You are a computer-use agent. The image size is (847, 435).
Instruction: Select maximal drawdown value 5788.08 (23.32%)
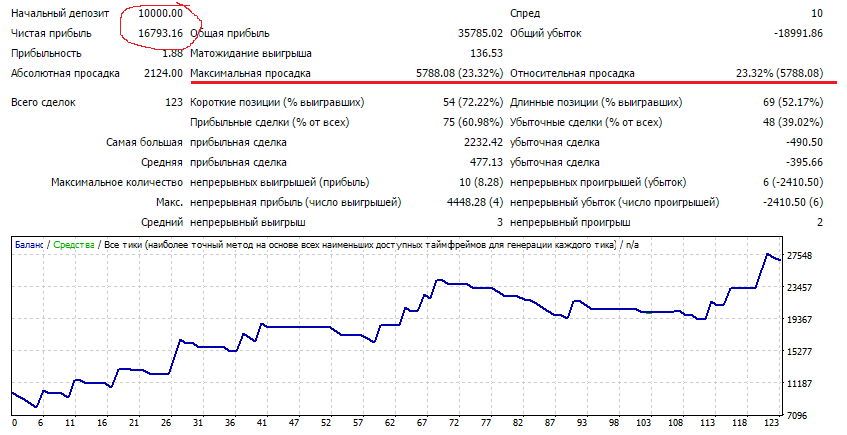pos(460,73)
